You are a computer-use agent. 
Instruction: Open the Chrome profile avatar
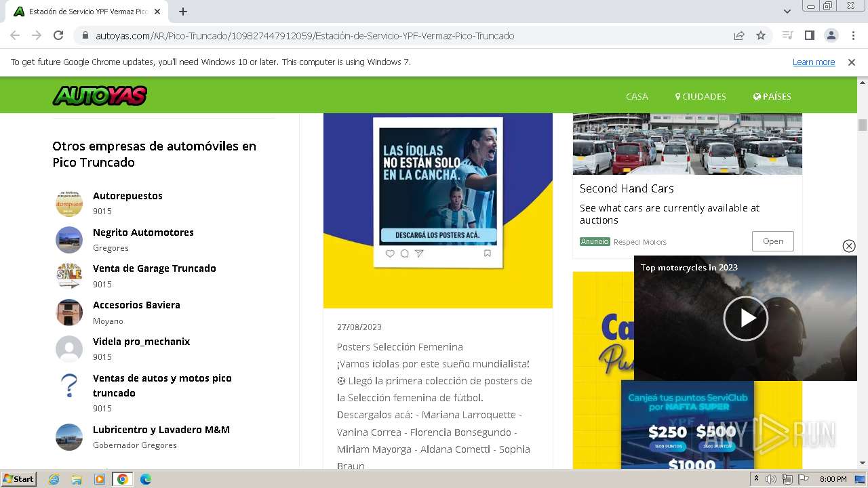point(831,35)
